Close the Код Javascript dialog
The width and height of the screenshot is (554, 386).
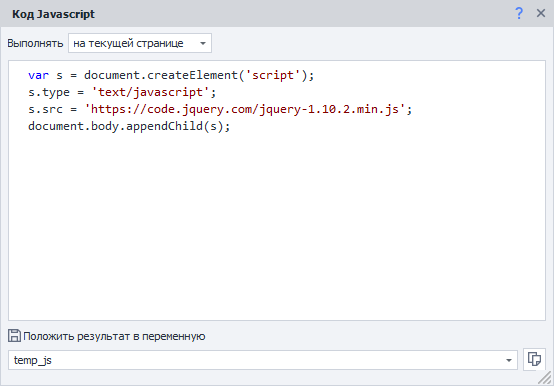pos(541,13)
